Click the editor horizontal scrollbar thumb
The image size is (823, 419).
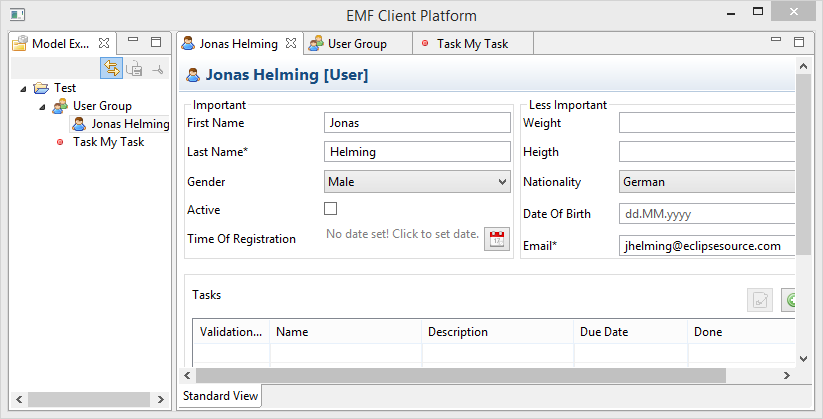[x=461, y=375]
